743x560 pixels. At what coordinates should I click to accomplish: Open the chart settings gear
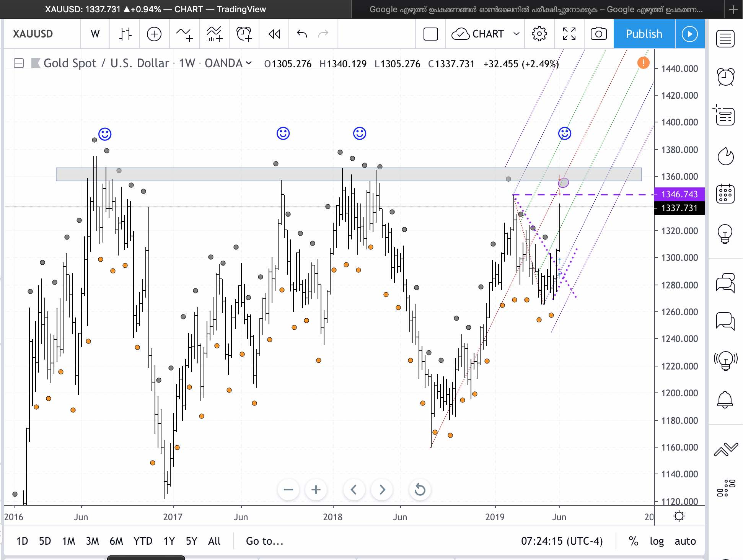click(x=539, y=34)
